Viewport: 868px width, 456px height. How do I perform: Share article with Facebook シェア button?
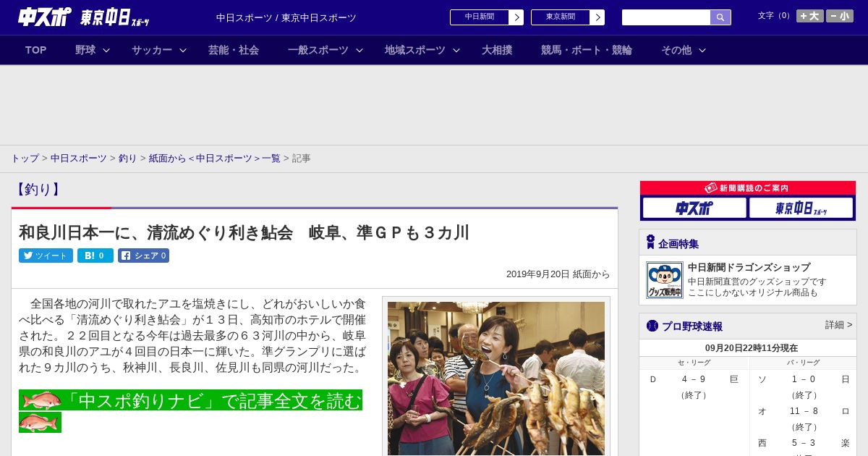point(143,256)
